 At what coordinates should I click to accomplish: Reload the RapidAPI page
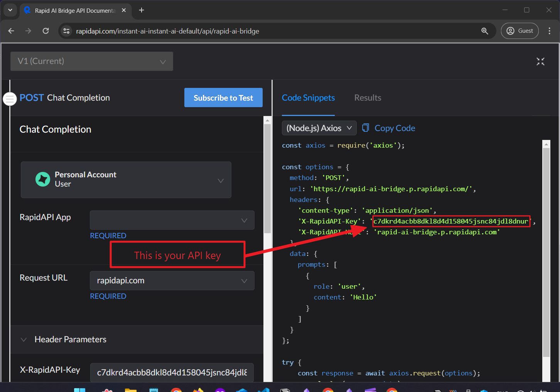[46, 31]
